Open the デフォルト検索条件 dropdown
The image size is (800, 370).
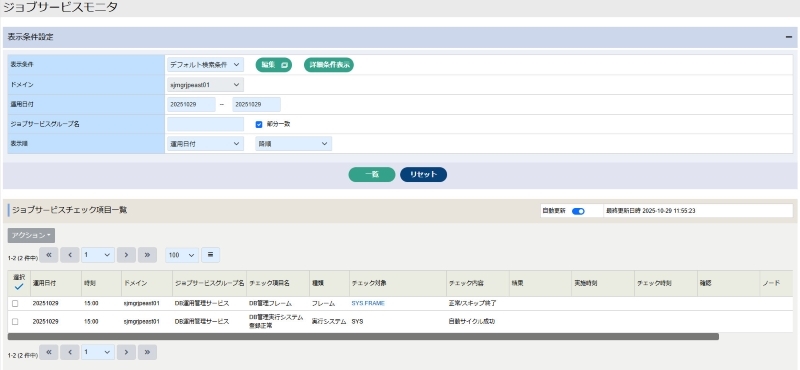coord(205,65)
